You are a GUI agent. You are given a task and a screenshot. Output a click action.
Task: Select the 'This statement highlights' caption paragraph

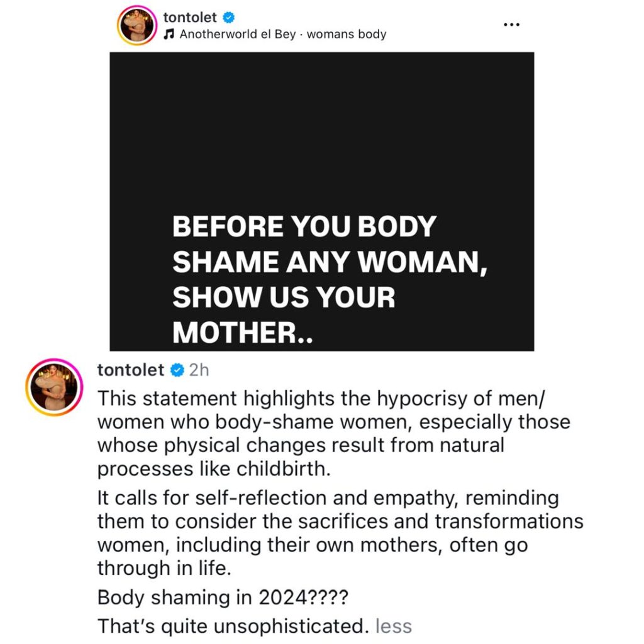pos(333,434)
